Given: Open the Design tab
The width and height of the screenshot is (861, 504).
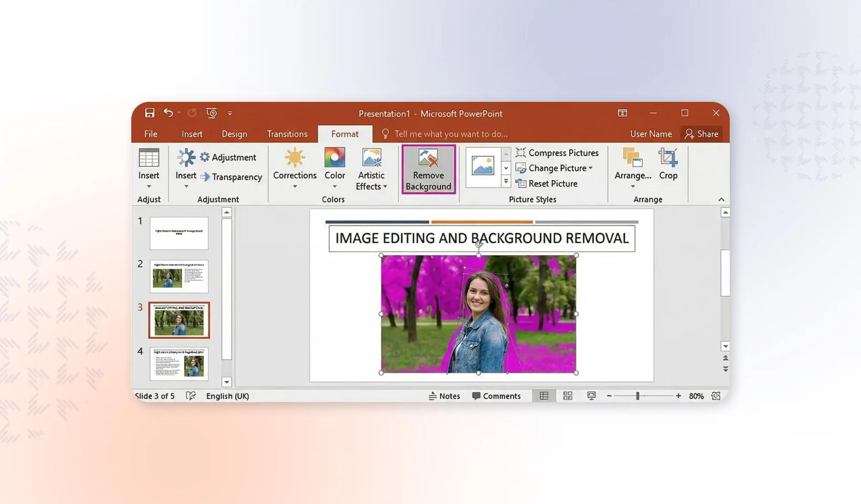Looking at the screenshot, I should 234,134.
